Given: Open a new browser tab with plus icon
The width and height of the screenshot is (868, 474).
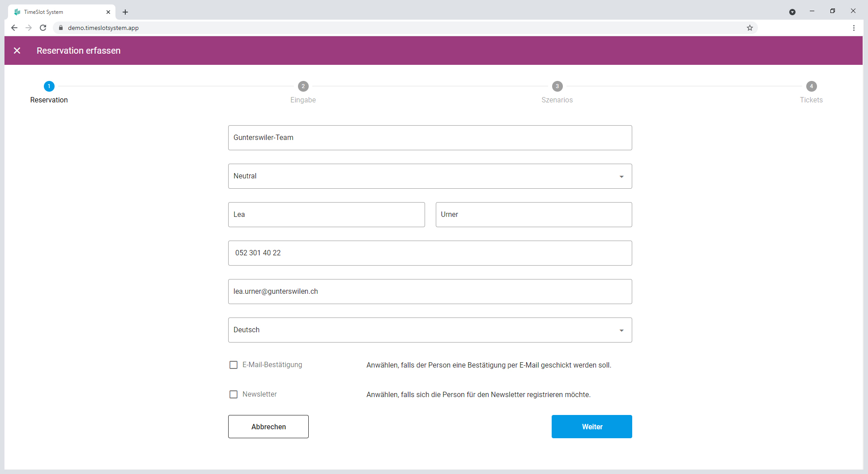Looking at the screenshot, I should (x=125, y=12).
